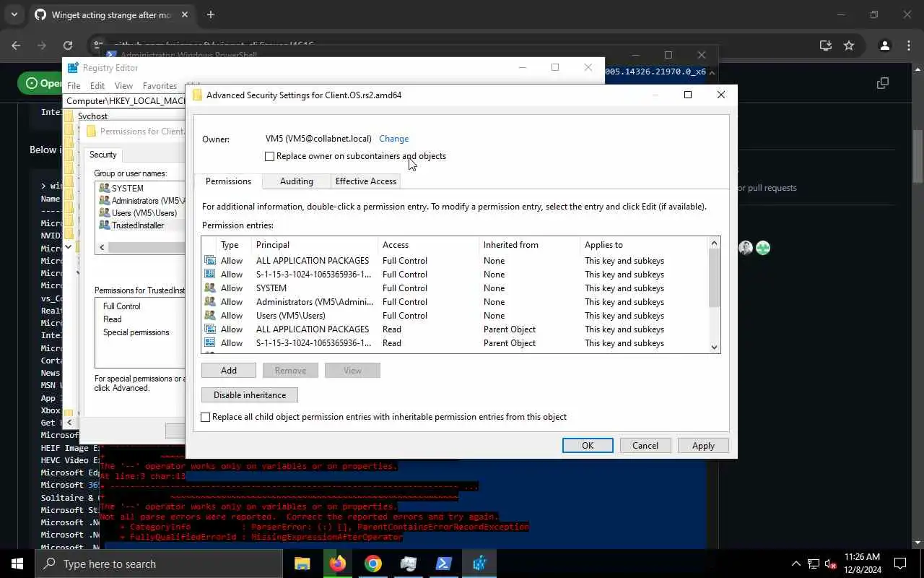Screen dimensions: 924x578
Task: Select Administrators in the Permissions dialog list
Action: point(142,201)
